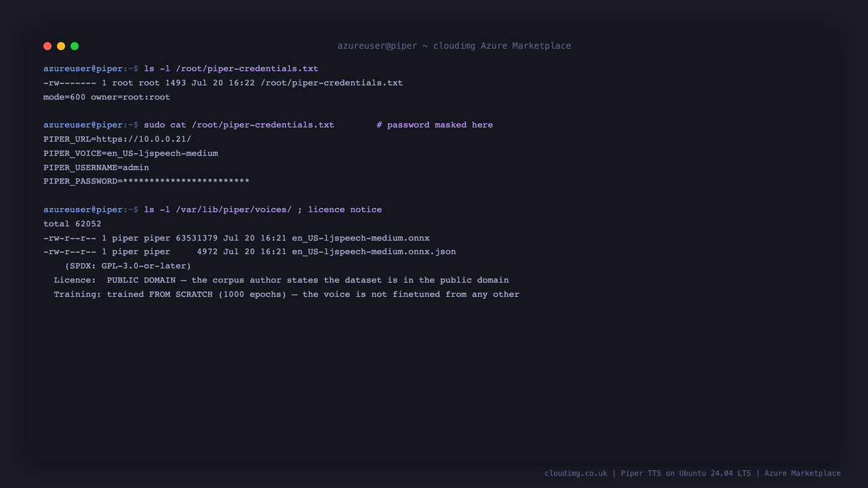
Task: Click the file name en_US-ljspeech-medium.onnx
Action: (x=361, y=238)
